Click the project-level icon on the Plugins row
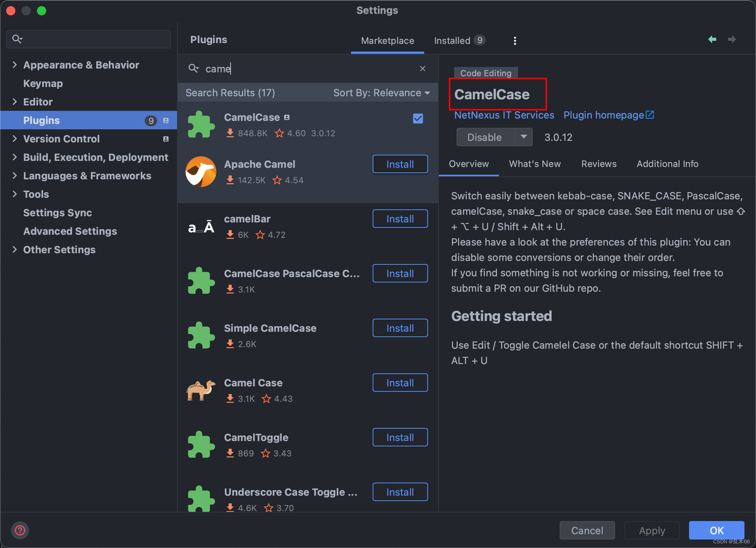The width and height of the screenshot is (756, 548). [x=166, y=121]
